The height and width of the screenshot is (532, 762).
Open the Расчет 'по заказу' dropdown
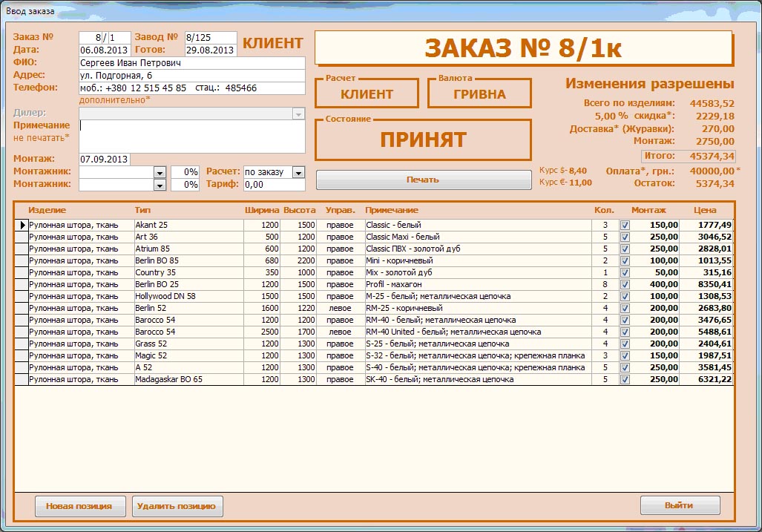[x=298, y=172]
